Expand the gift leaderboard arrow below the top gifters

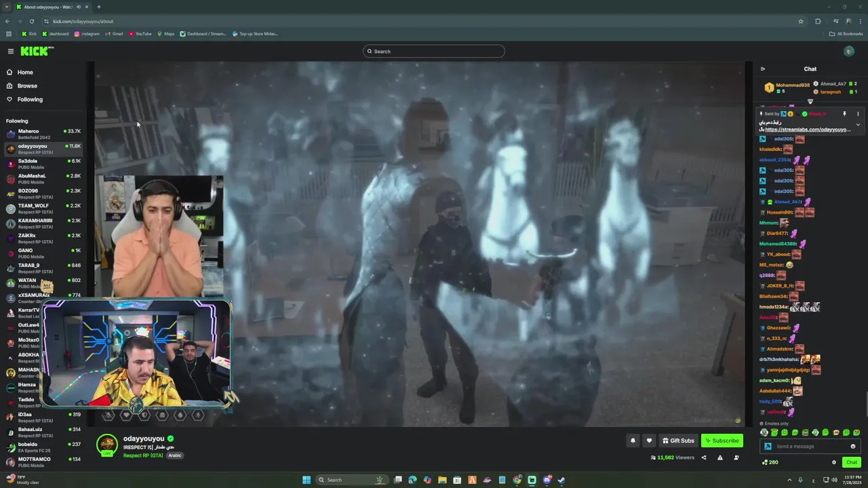coord(810,102)
